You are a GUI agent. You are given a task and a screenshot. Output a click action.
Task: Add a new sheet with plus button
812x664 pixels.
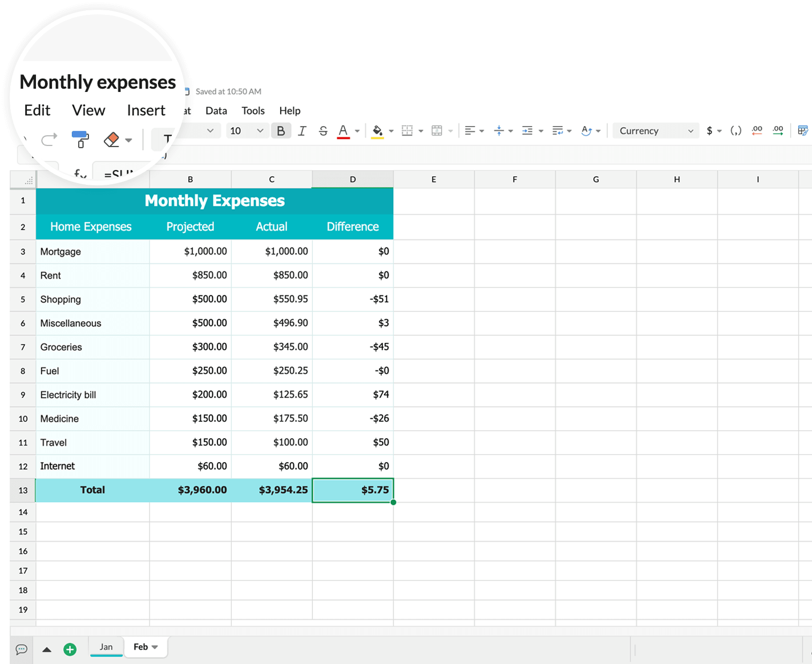point(70,649)
